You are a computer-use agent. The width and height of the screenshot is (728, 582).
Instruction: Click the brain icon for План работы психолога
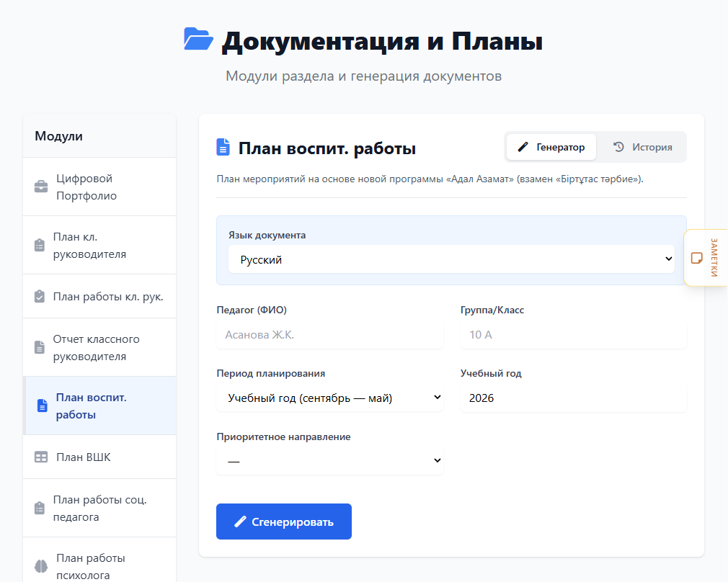coord(41,566)
